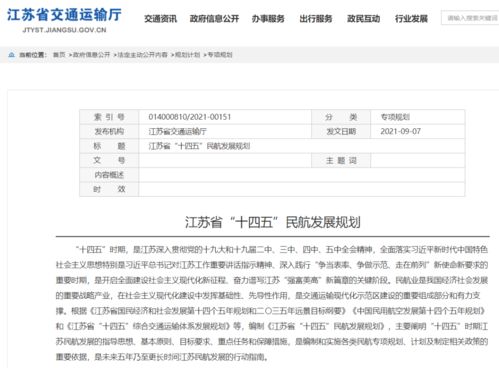This screenshot has width=499, height=368.
Task: Focus the search keyword input field
Action: pyautogui.click(x=470, y=18)
